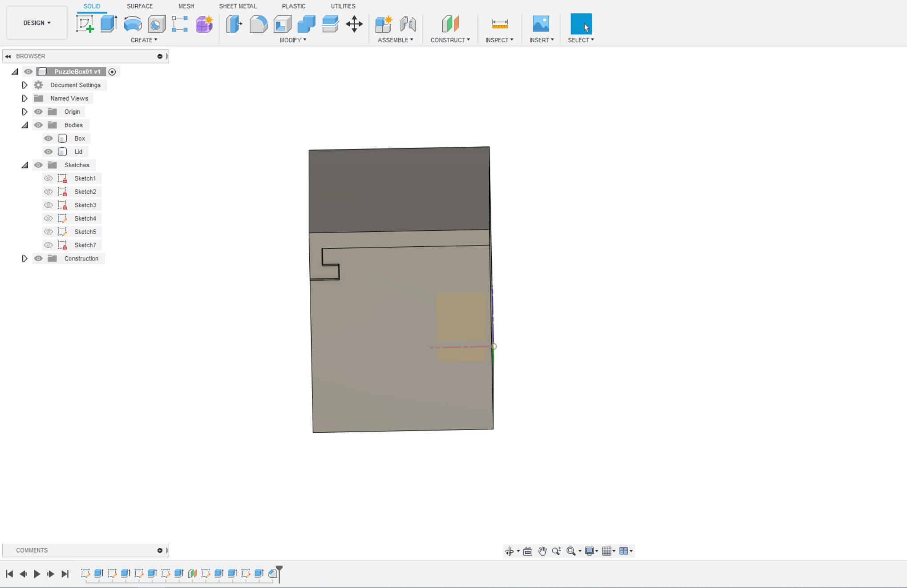This screenshot has height=588, width=907.
Task: Toggle visibility of Lid body
Action: [48, 151]
